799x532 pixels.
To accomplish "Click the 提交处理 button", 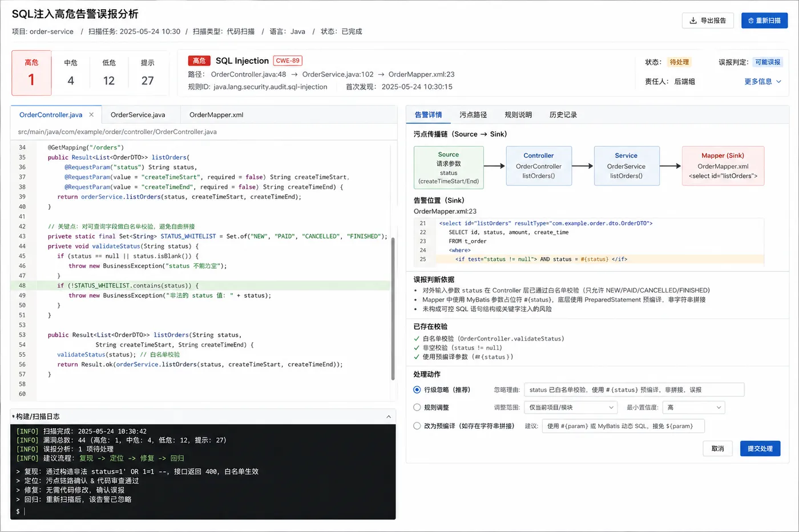I will (x=760, y=449).
